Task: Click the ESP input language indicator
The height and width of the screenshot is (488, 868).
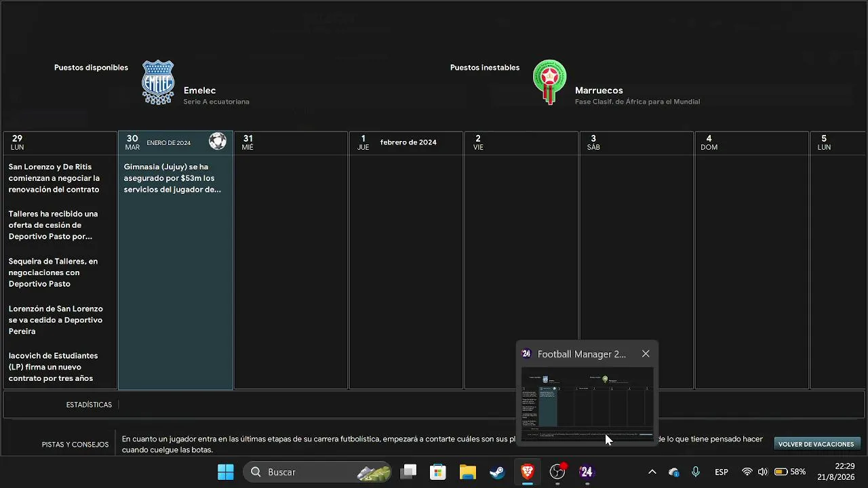Action: click(x=722, y=472)
